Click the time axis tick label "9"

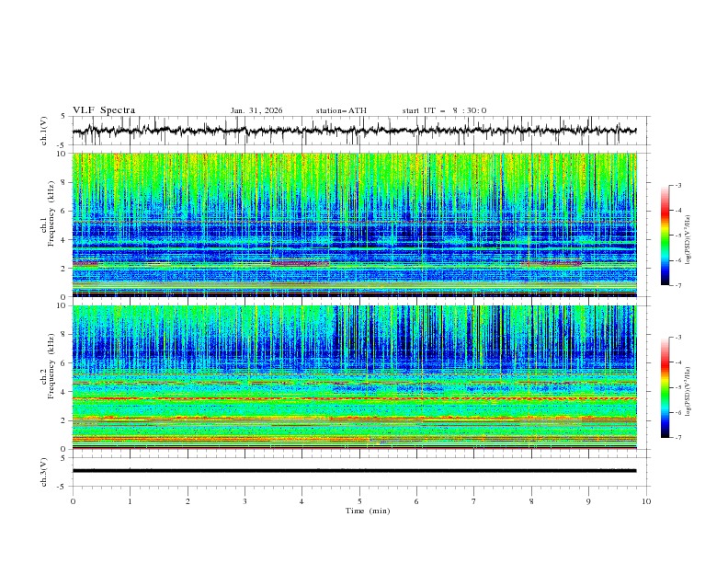point(588,501)
